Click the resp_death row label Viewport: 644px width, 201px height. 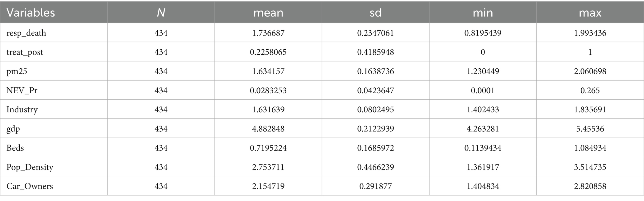pos(26,33)
